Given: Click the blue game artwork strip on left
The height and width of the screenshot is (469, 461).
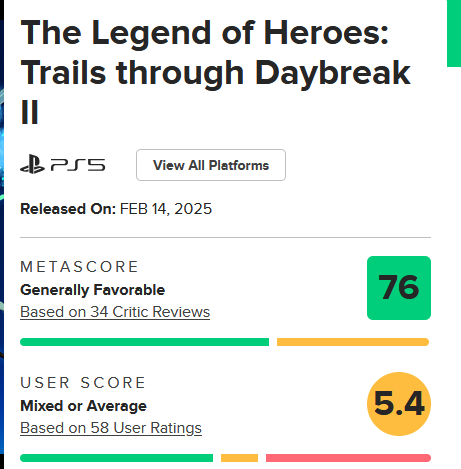Looking at the screenshot, I should point(2,233).
